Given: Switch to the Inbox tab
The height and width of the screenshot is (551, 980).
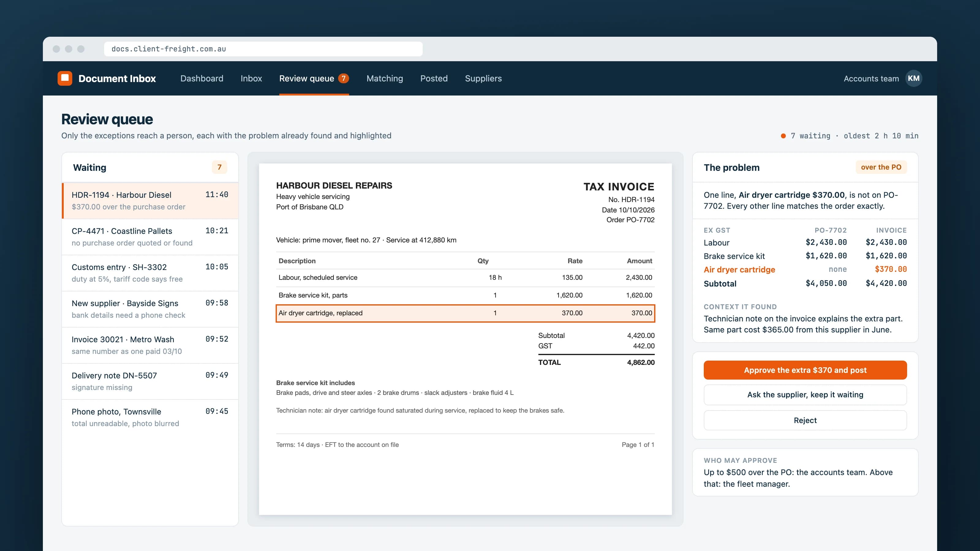Looking at the screenshot, I should coord(251,78).
